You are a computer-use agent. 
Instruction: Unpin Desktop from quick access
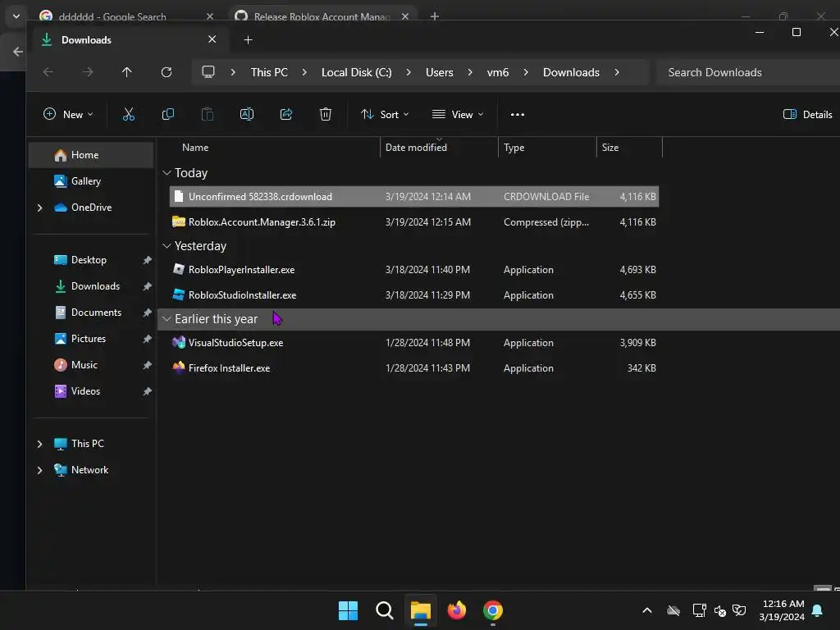[147, 260]
